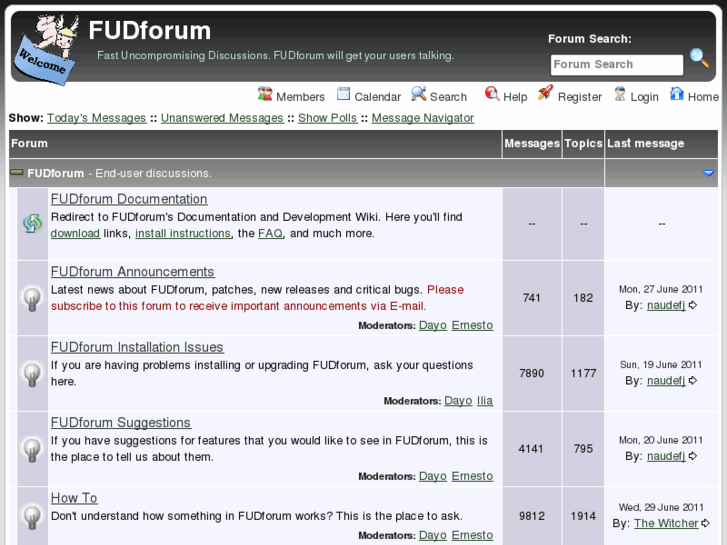This screenshot has width=727, height=545.
Task: Click the Login user icon
Action: (x=620, y=94)
